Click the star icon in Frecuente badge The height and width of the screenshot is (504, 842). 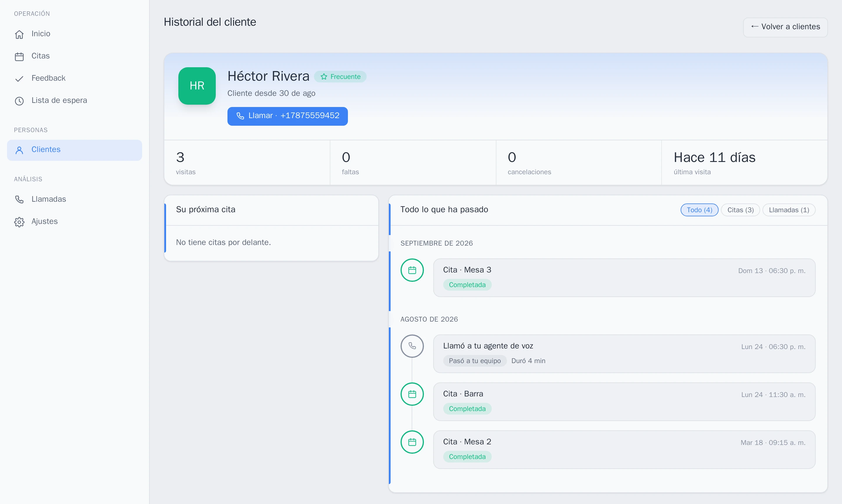324,77
